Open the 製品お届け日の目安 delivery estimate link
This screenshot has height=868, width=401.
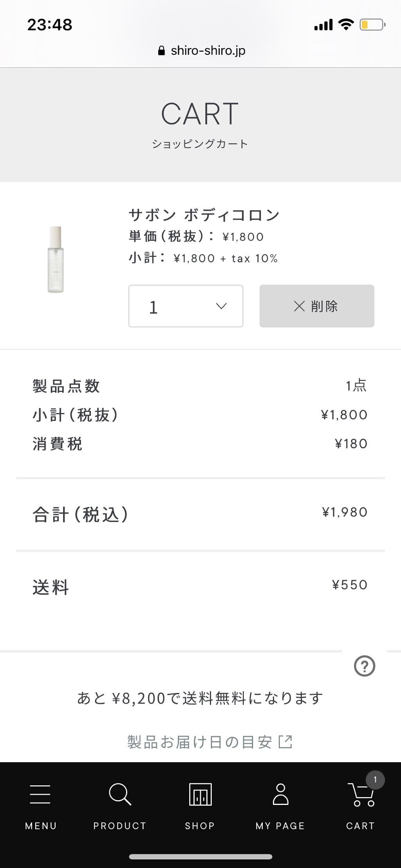click(200, 742)
